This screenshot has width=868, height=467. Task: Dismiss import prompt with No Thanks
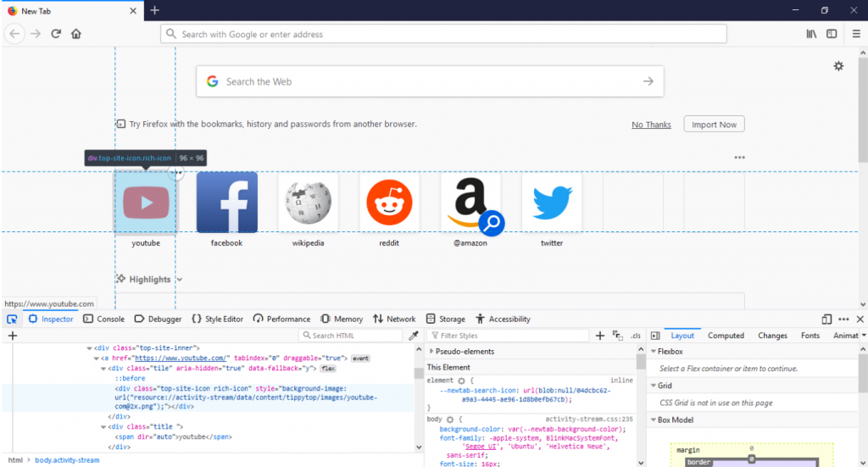651,125
